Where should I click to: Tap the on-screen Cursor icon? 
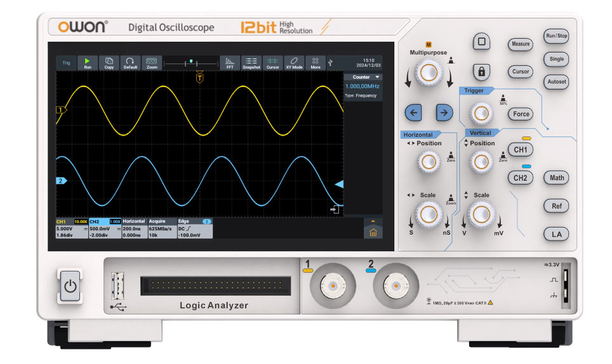click(x=273, y=63)
